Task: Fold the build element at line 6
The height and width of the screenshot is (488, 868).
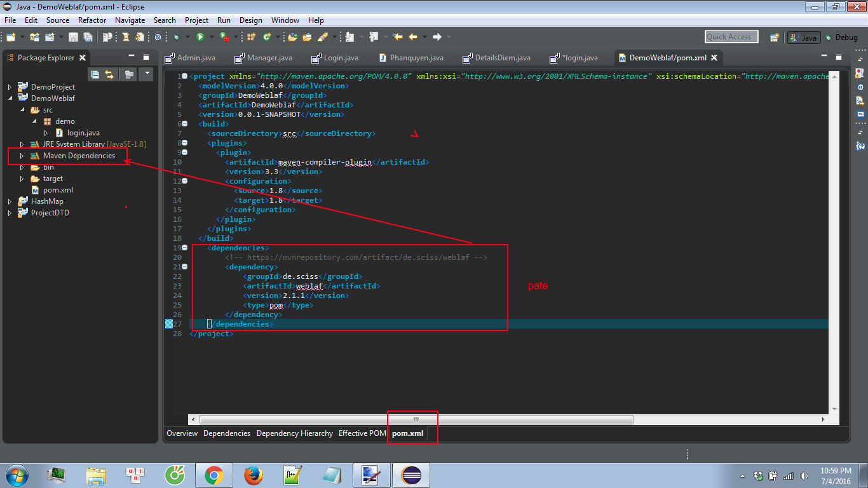Action: pos(184,124)
